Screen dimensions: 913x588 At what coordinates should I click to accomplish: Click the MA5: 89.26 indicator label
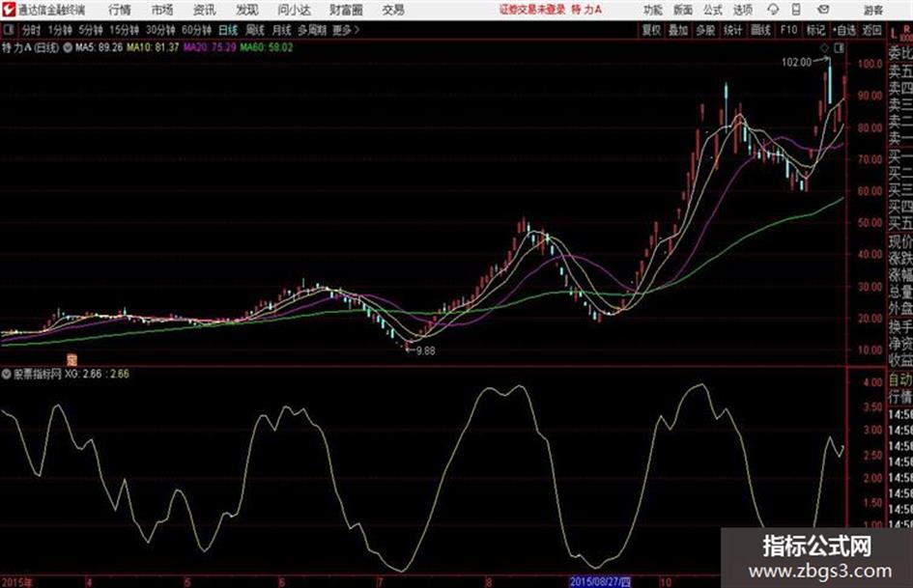point(100,47)
